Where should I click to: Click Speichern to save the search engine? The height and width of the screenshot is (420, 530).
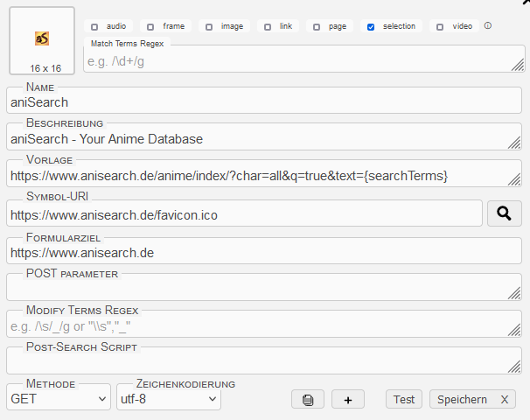click(x=462, y=400)
